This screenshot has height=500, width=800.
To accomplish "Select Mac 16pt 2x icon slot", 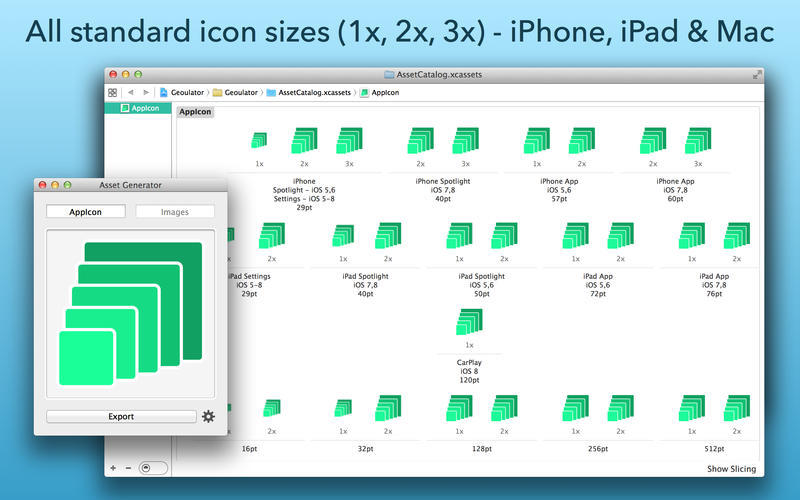I will tap(272, 408).
